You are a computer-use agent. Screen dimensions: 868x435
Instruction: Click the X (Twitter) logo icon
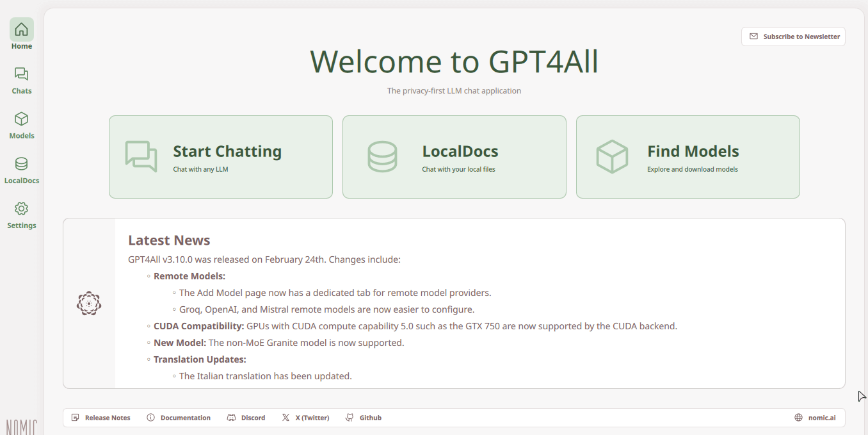coord(285,418)
